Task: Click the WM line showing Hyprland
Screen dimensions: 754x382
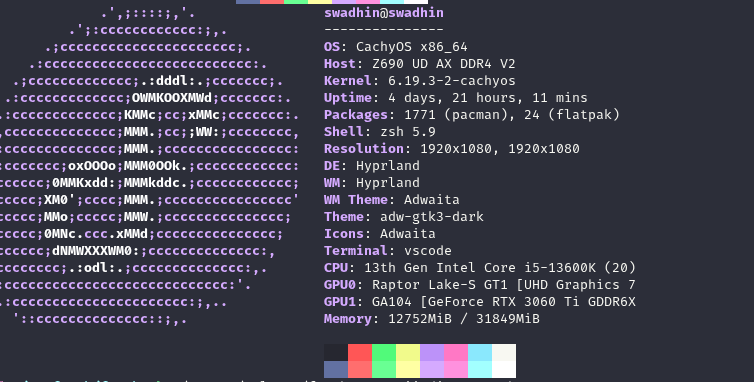Action: 372,182
